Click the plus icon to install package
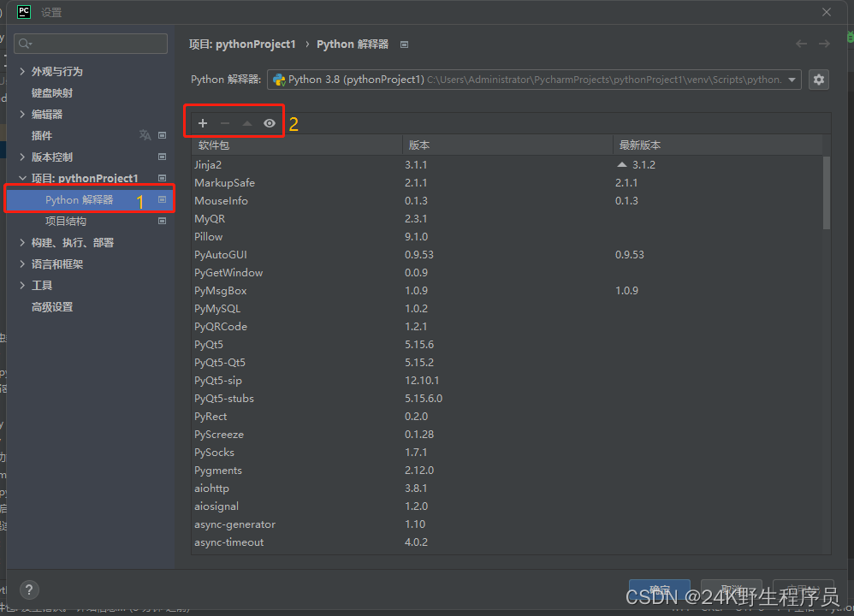 203,123
